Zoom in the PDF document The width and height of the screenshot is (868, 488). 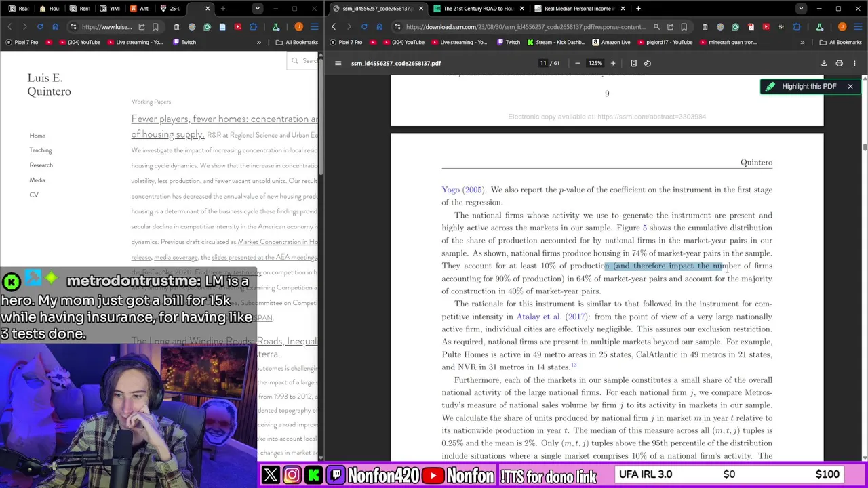tap(613, 63)
